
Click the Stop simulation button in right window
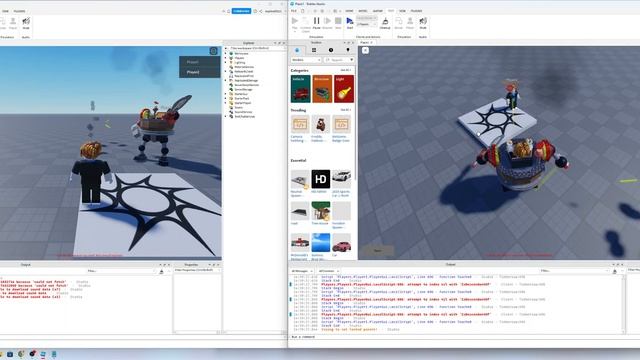point(338,22)
